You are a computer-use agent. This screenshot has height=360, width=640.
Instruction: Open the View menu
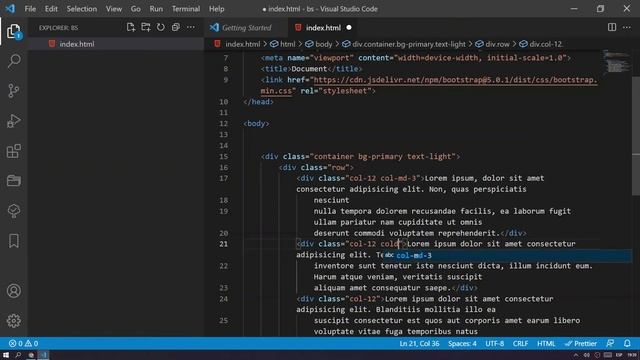(114, 9)
